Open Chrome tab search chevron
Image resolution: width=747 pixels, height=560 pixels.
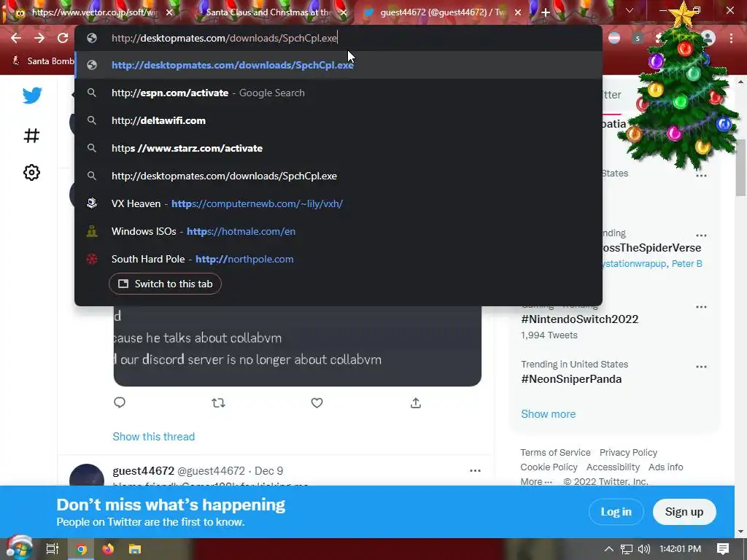coord(630,10)
